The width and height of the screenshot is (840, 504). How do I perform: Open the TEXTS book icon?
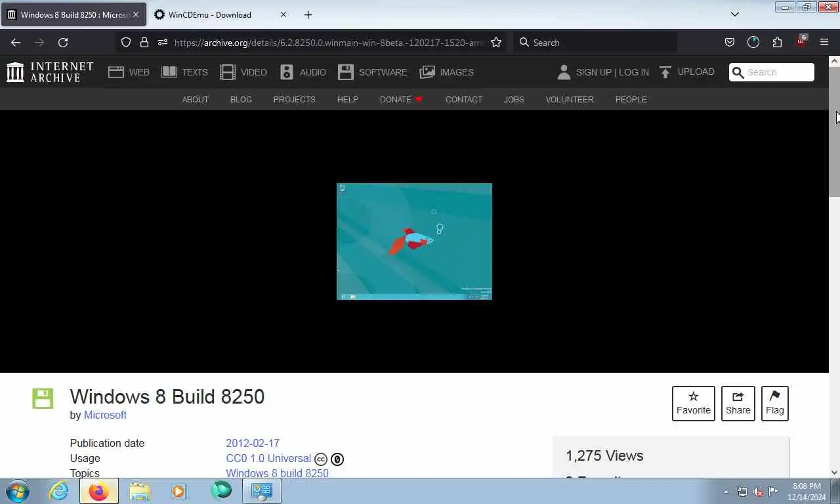pos(169,72)
